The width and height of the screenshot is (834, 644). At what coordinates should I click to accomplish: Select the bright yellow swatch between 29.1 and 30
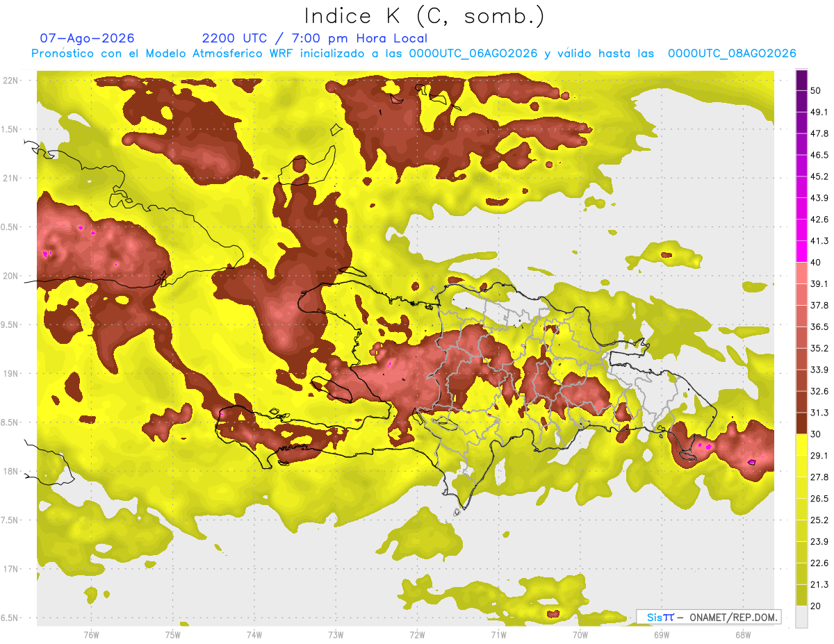[801, 445]
